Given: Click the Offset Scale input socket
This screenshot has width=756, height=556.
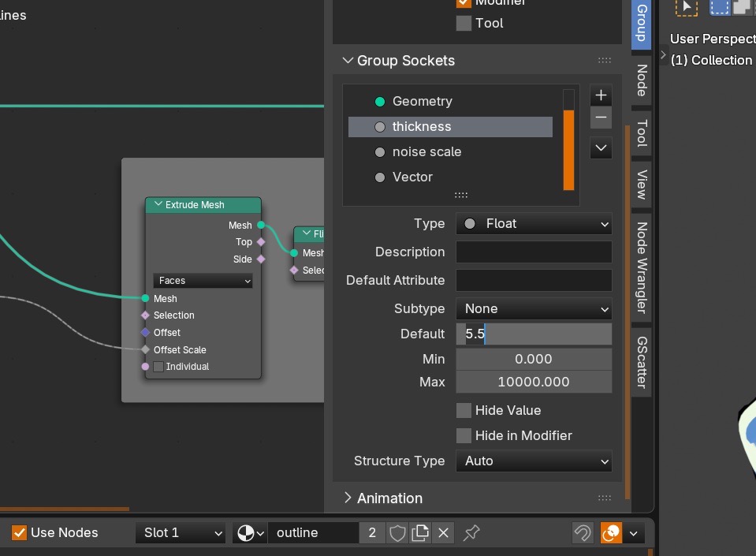Looking at the screenshot, I should [145, 349].
